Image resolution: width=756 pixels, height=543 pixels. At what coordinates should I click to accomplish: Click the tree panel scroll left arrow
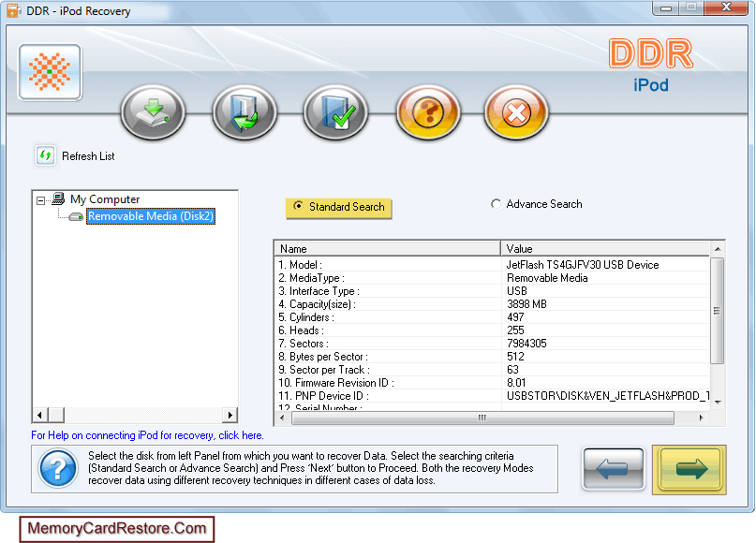[x=40, y=415]
